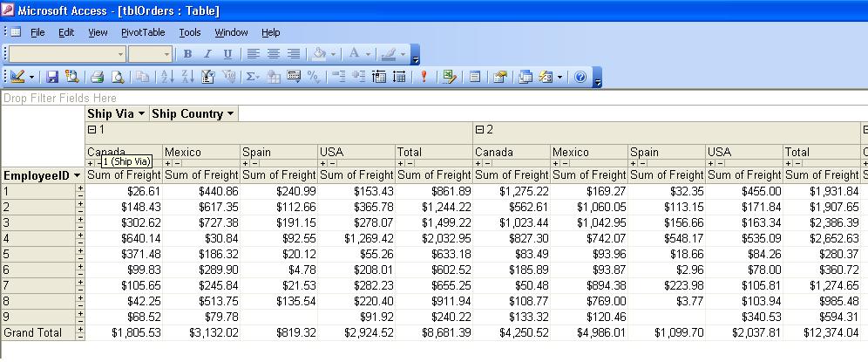The image size is (868, 362).
Task: Select the EmployeeID 5 row header
Action: [38, 254]
